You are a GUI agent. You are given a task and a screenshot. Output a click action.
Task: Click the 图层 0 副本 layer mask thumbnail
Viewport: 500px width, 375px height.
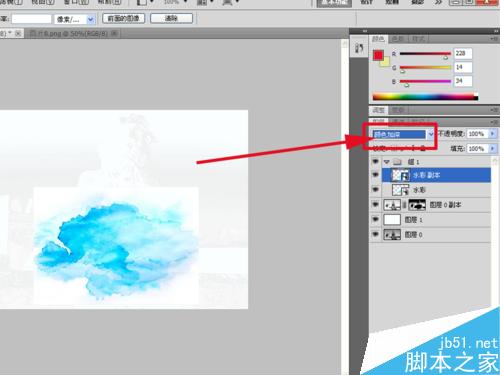pos(417,205)
